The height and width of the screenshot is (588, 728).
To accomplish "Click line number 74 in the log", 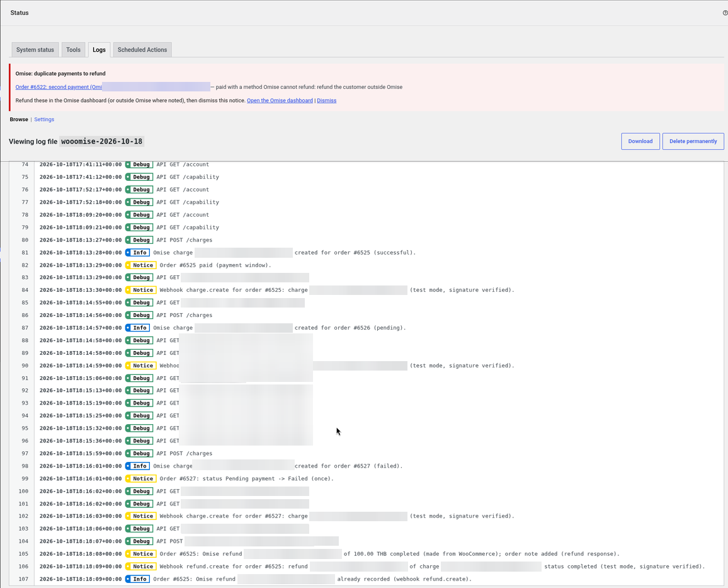I will (25, 164).
